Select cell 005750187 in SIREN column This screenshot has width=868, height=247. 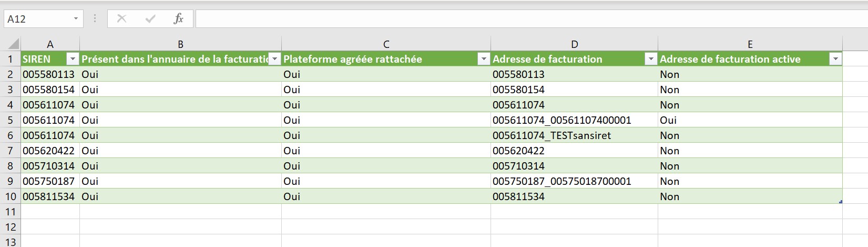(x=50, y=181)
